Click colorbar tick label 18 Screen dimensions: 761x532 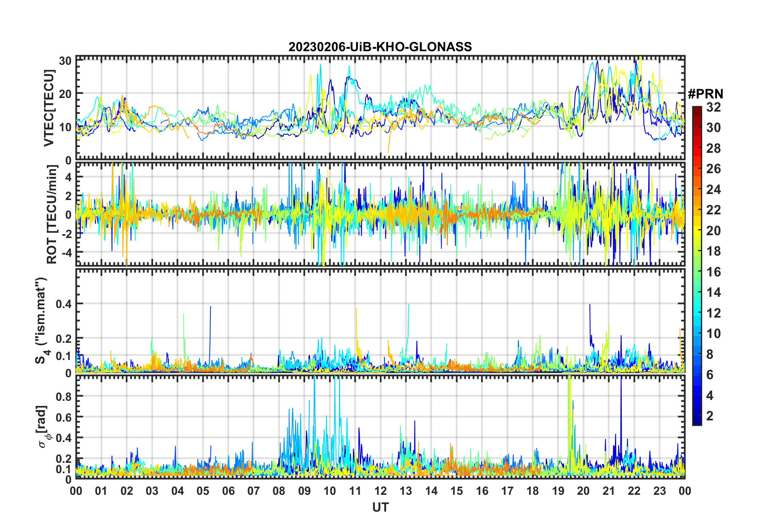(x=713, y=251)
